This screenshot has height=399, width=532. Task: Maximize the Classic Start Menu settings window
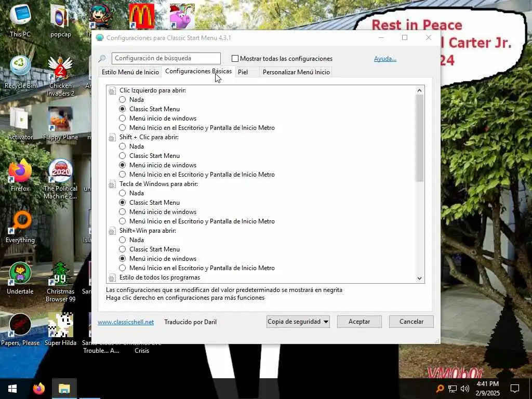(x=404, y=37)
